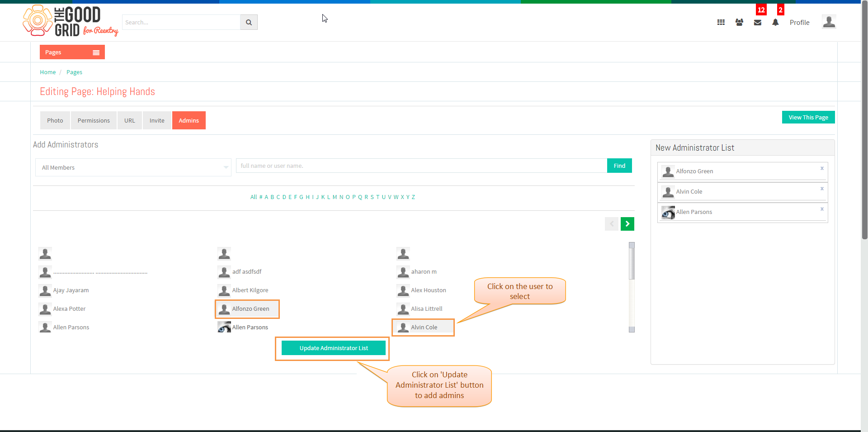Click the profile avatar picture in header
Viewport: 868px width, 432px height.
click(829, 22)
